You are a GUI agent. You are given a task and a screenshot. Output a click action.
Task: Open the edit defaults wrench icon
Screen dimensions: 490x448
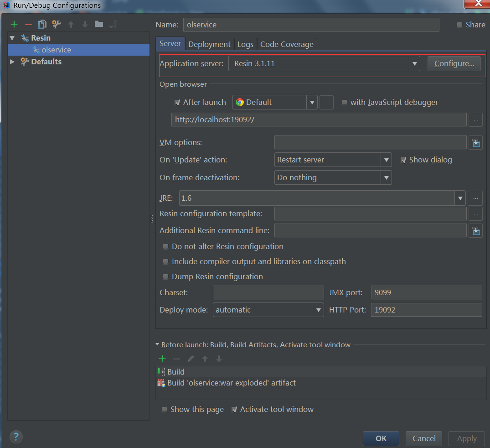[x=56, y=24]
